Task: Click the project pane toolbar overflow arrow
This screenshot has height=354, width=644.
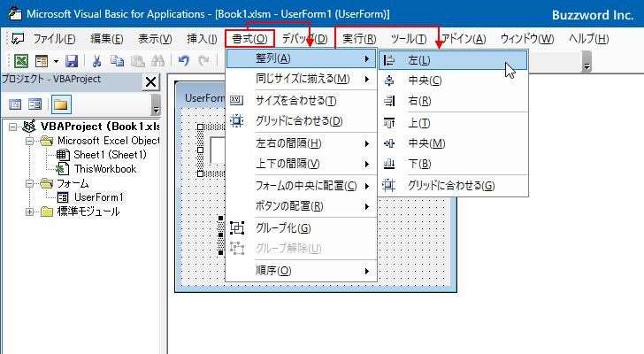Action: coord(156,104)
